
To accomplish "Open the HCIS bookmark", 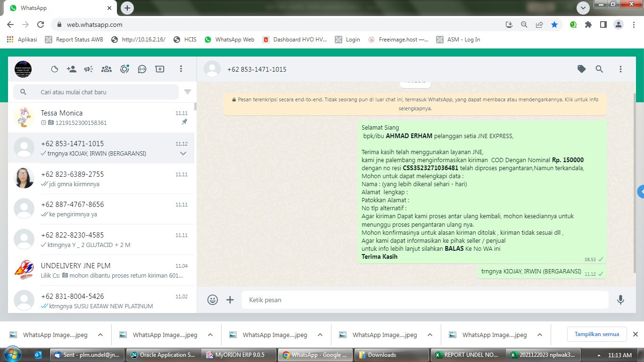I will click(185, 40).
